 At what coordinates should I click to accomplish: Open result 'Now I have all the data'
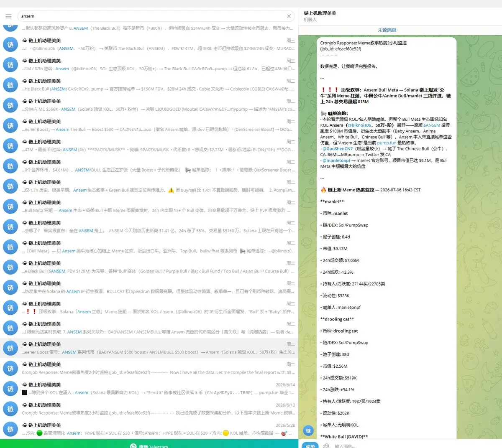[x=149, y=369]
